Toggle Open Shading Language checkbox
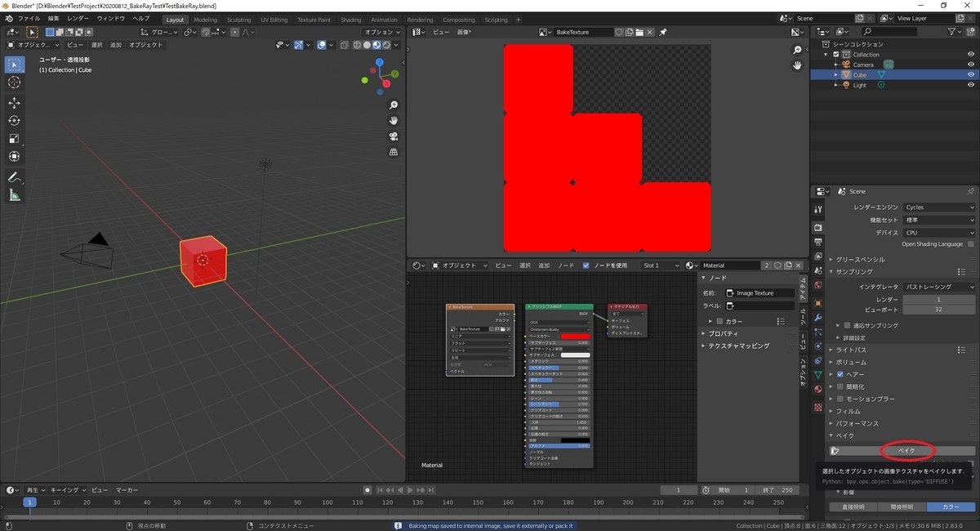 [970, 243]
